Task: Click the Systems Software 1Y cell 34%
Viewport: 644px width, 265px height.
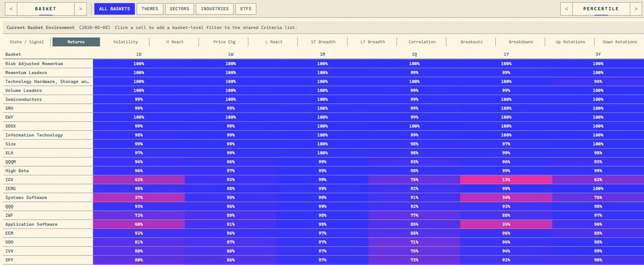Action: point(506,198)
